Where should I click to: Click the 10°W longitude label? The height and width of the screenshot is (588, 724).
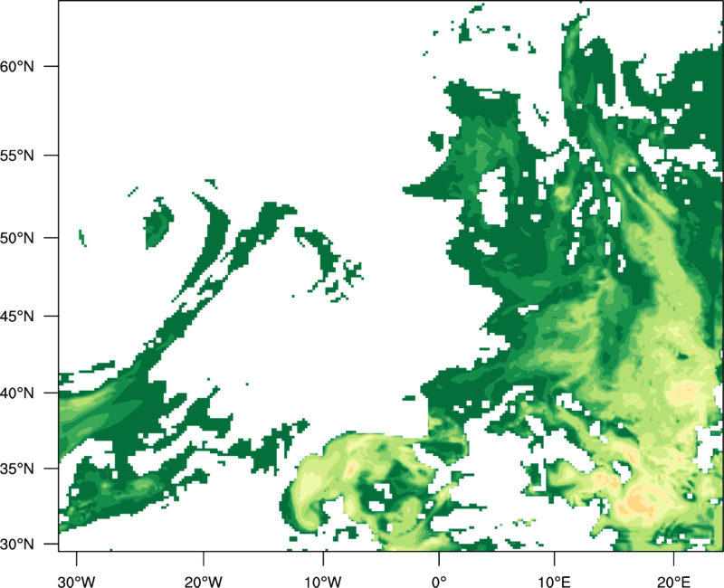click(x=323, y=582)
